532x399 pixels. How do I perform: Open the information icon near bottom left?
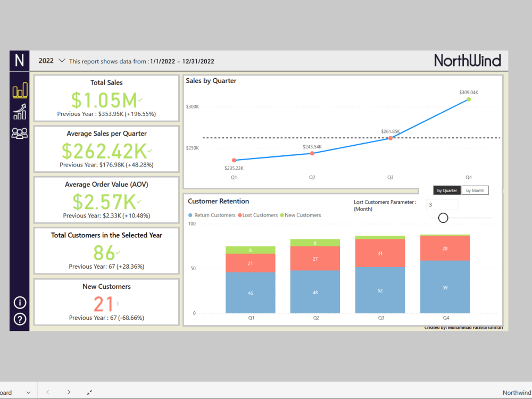tap(19, 302)
